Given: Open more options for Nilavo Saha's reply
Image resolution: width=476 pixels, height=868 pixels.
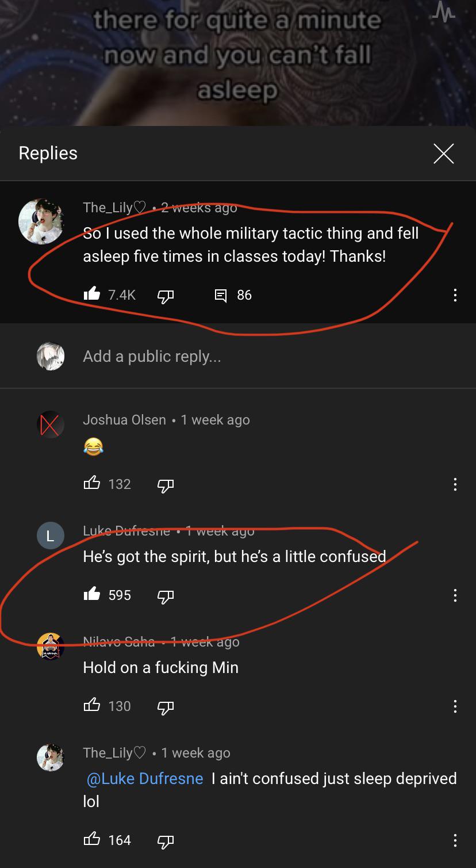Looking at the screenshot, I should point(455,706).
